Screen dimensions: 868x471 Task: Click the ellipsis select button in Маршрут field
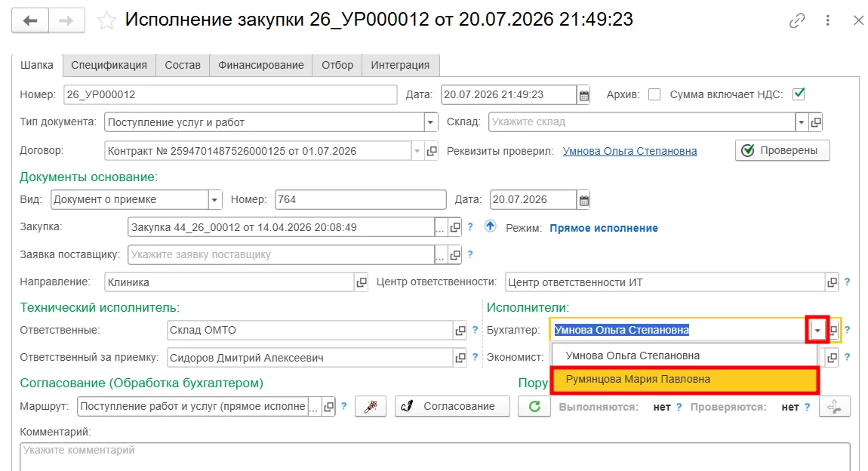[314, 407]
